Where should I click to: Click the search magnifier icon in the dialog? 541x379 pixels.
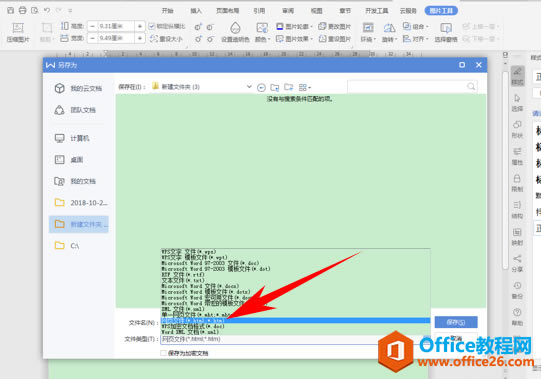tap(471, 86)
